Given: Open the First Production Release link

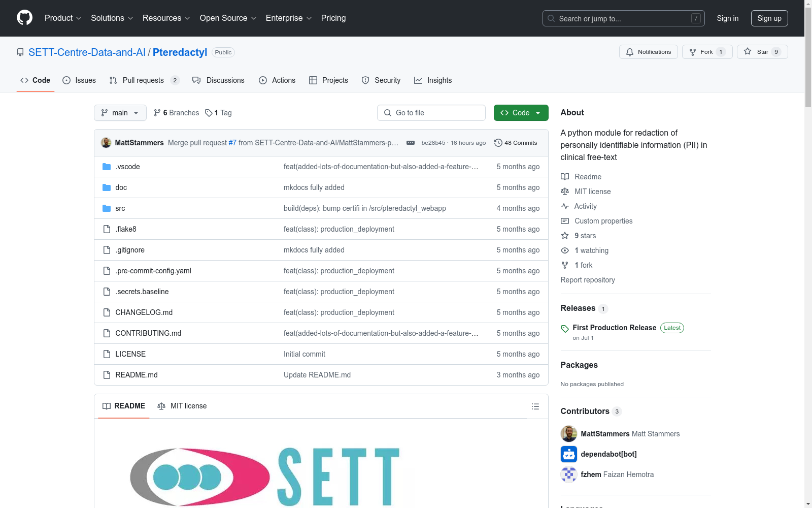Looking at the screenshot, I should click(x=615, y=328).
